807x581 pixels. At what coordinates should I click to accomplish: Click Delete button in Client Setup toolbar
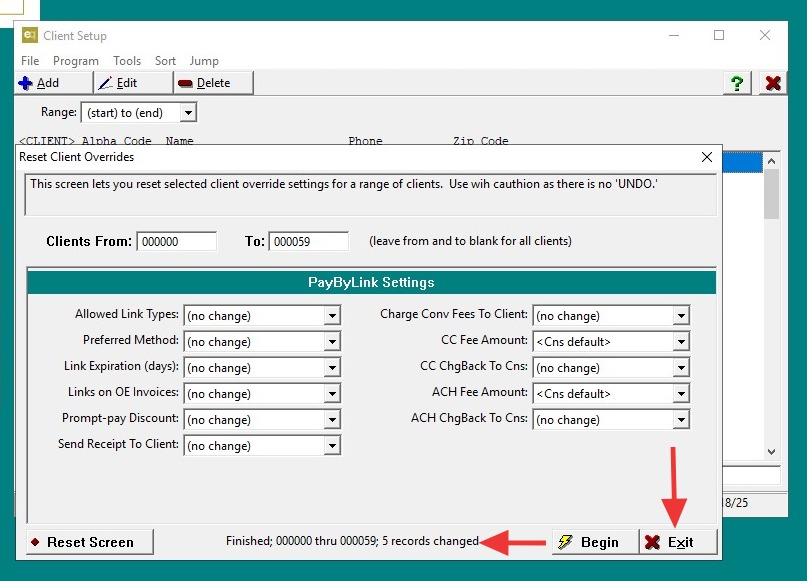tap(214, 83)
